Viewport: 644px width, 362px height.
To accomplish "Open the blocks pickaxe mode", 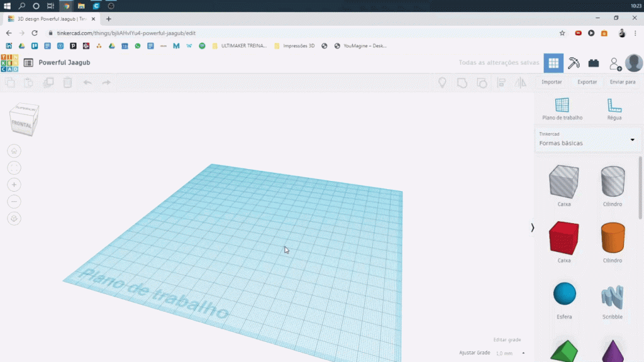I will click(574, 63).
